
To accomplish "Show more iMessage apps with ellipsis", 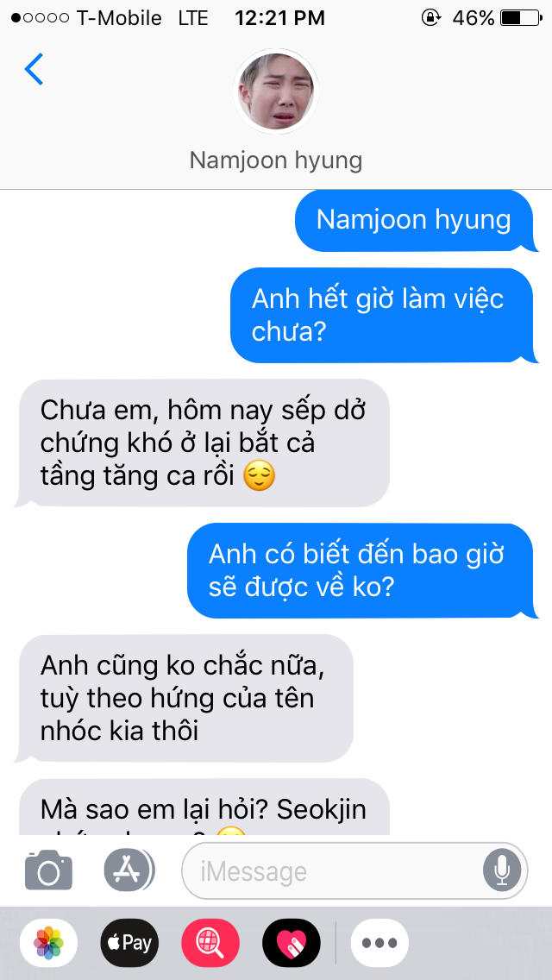I will point(379,943).
